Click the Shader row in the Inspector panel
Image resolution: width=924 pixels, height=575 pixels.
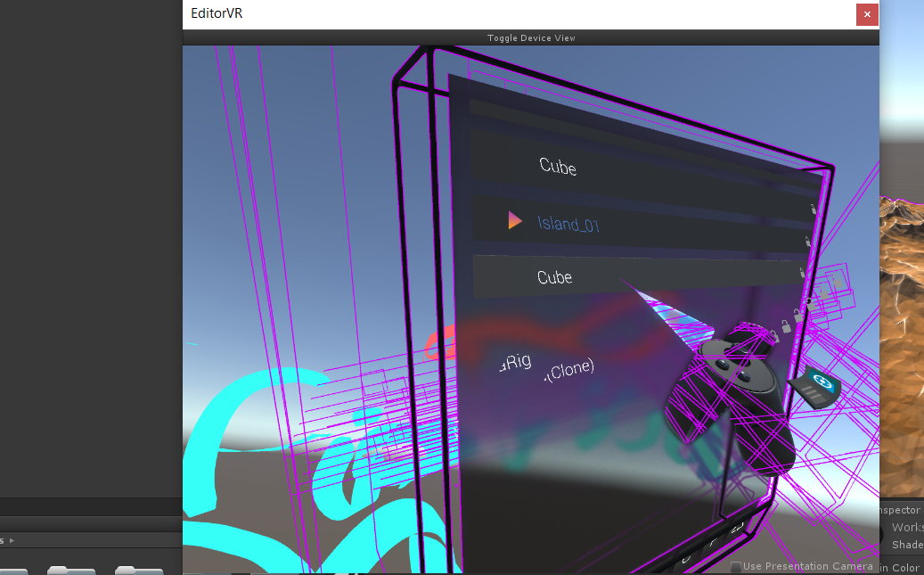(907, 545)
